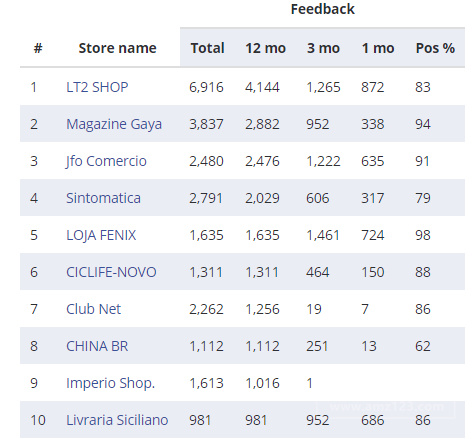Sort by the Pos % column header
This screenshot has height=439, width=476.
[435, 48]
